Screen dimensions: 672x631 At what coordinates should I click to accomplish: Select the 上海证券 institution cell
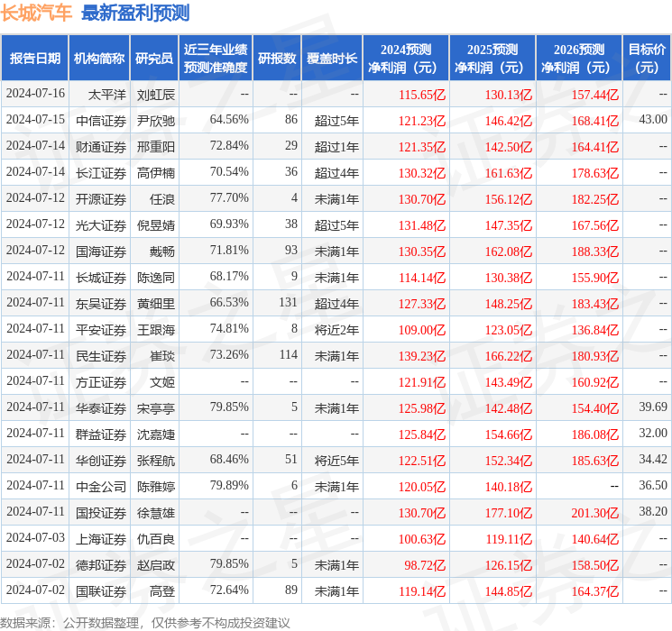pyautogui.click(x=101, y=539)
